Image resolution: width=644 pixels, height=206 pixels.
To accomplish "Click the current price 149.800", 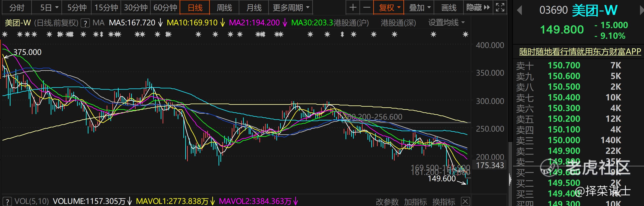I will click(x=562, y=30).
